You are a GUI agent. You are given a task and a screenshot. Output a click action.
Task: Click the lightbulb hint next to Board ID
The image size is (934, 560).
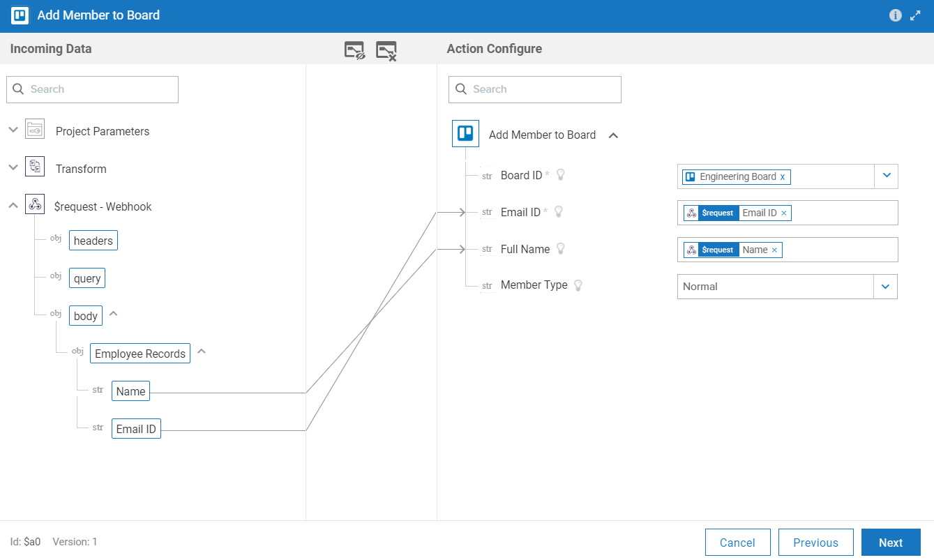560,175
